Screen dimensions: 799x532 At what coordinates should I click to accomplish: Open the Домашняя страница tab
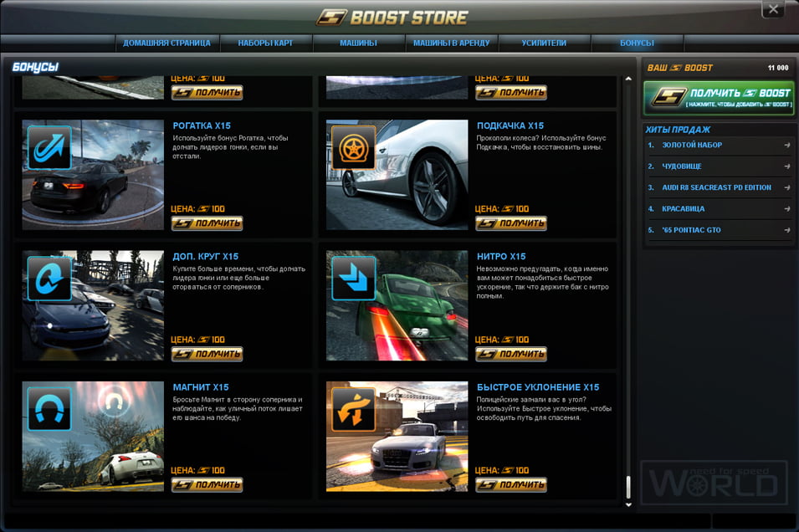click(166, 43)
